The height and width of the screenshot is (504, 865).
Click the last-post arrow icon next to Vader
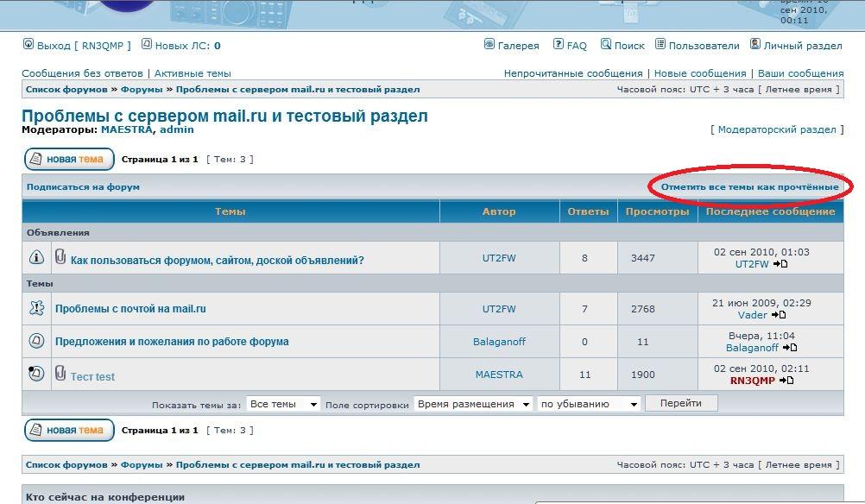coord(779,315)
